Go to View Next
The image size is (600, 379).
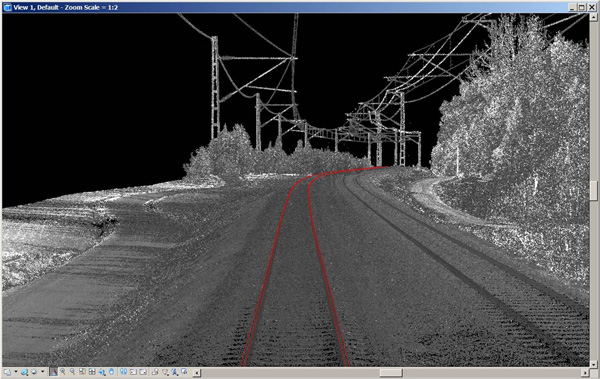pos(143,372)
